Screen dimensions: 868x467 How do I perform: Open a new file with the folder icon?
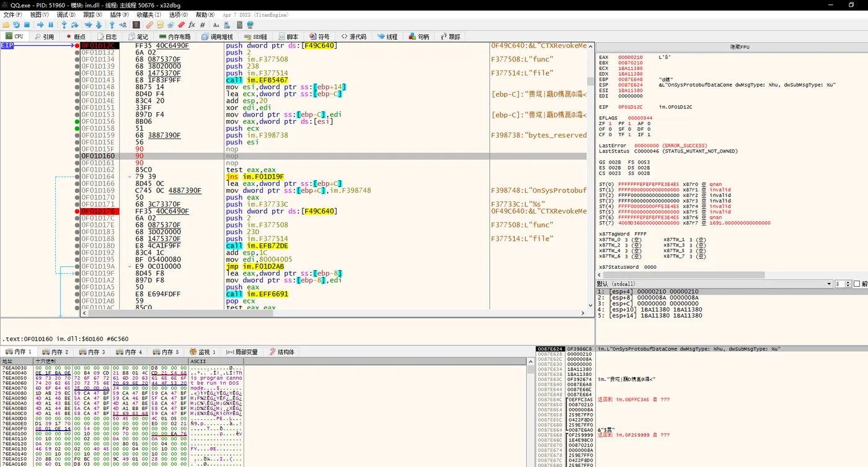(6, 25)
